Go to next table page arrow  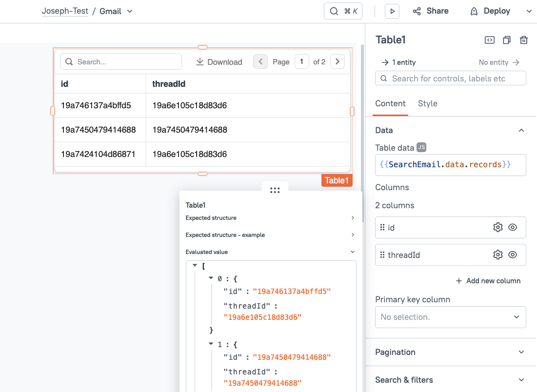pos(338,61)
